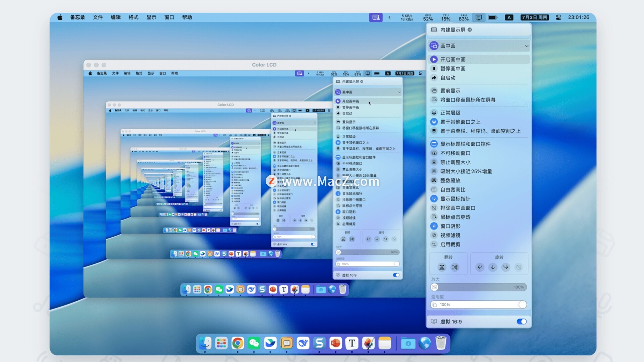Collapse the 画中画 section chevron
Viewport: 644px width, 362px height.
pos(526,46)
